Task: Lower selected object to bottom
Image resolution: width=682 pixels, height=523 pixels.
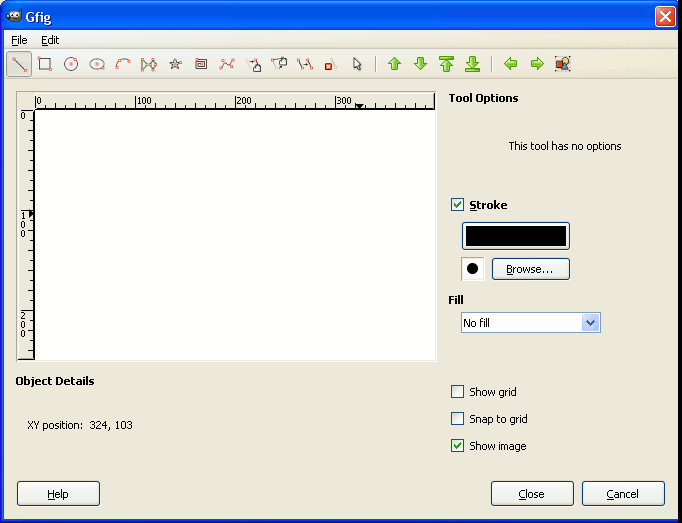Action: [x=472, y=64]
